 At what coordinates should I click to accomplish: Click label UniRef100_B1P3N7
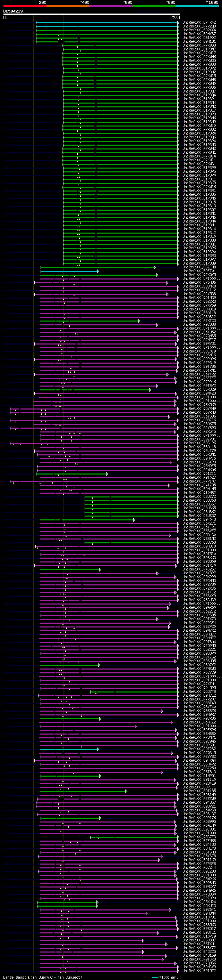199,49
